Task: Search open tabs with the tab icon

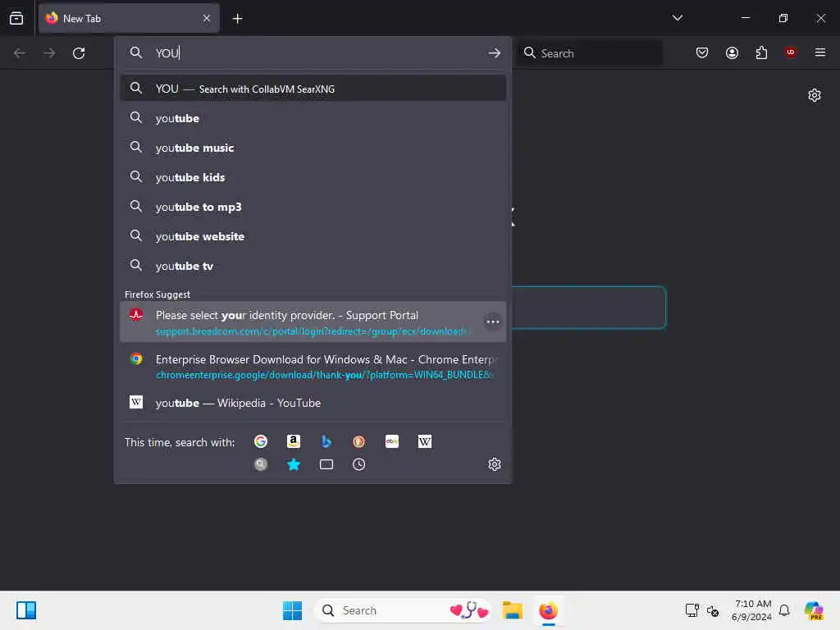Action: tap(326, 464)
